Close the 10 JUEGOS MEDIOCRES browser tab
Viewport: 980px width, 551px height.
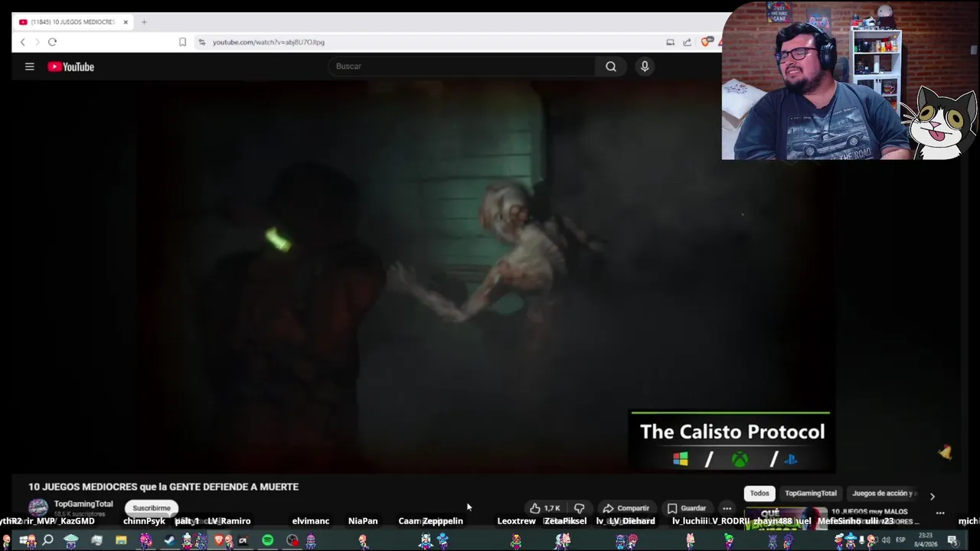126,22
